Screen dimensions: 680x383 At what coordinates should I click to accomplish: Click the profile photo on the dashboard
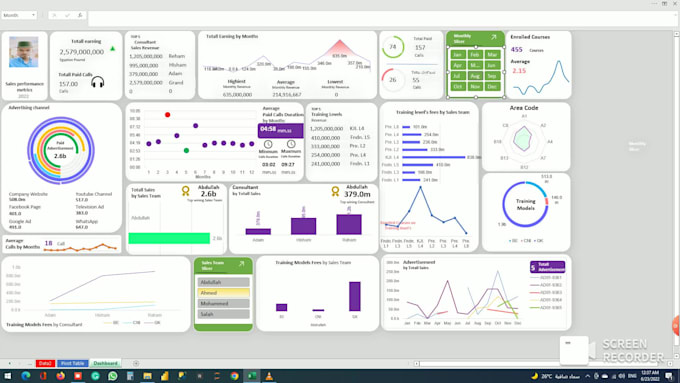23,52
